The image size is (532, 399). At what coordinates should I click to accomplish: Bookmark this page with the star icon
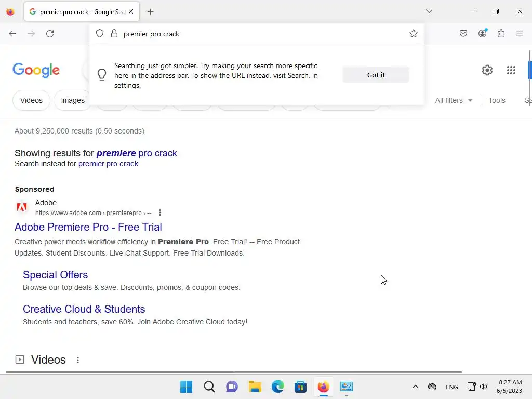coord(413,33)
